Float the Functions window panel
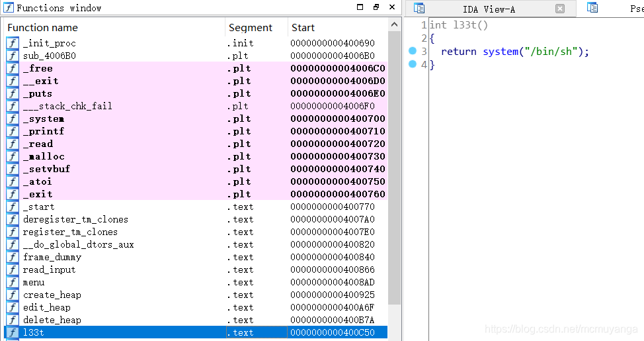The width and height of the screenshot is (644, 341). point(376,7)
